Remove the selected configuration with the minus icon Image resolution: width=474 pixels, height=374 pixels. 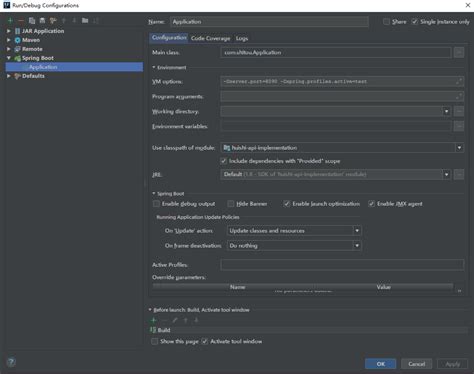click(x=21, y=21)
